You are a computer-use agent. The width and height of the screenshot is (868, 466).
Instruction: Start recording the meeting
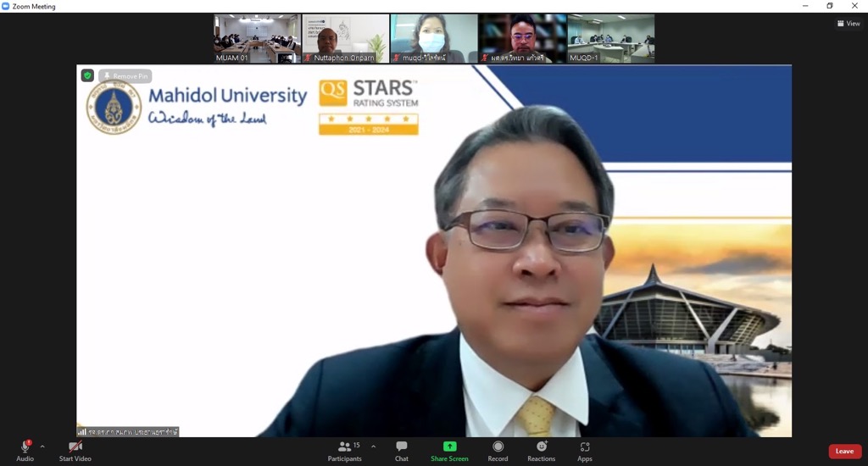498,450
